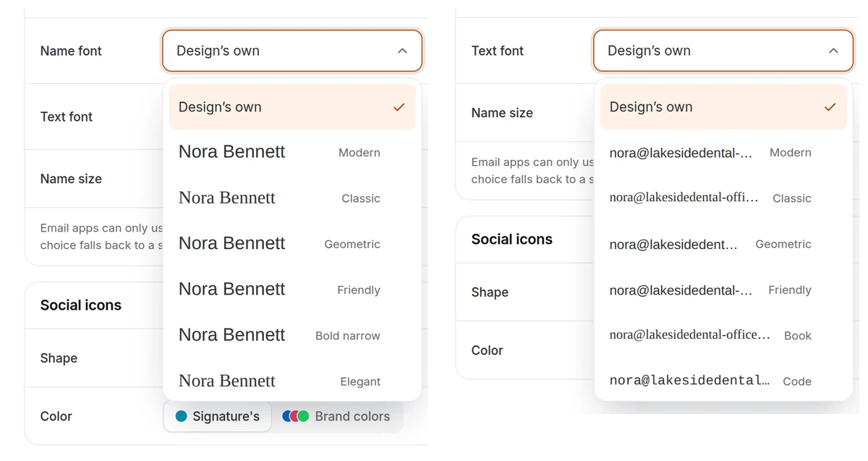Pick Book email text font option
Image resolution: width=868 pixels, height=461 pixels.
[x=723, y=335]
